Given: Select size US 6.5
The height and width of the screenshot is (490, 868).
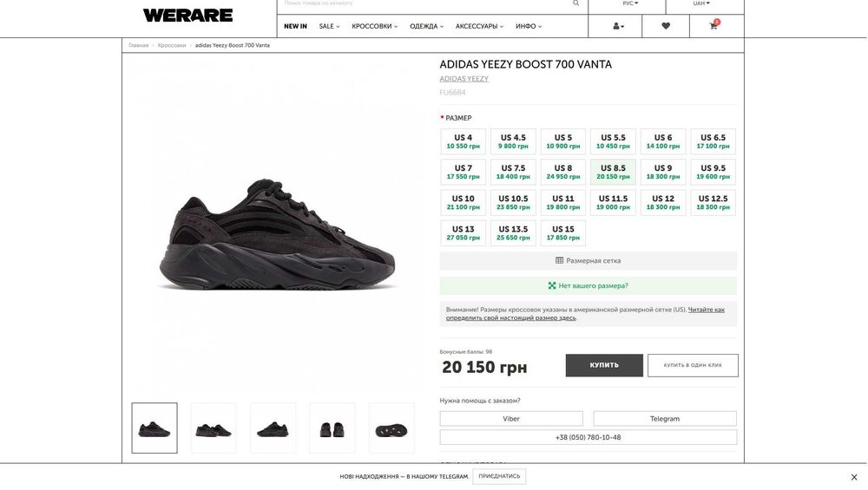Looking at the screenshot, I should click(713, 141).
